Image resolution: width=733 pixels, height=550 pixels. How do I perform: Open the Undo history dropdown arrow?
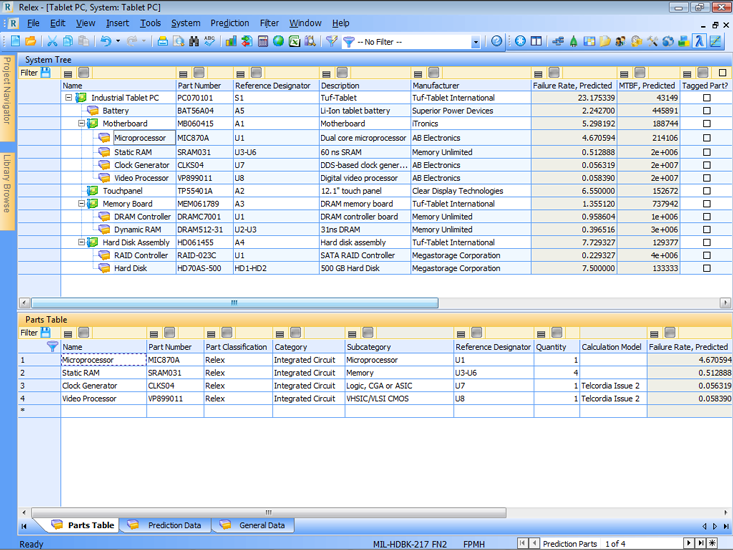[118, 41]
